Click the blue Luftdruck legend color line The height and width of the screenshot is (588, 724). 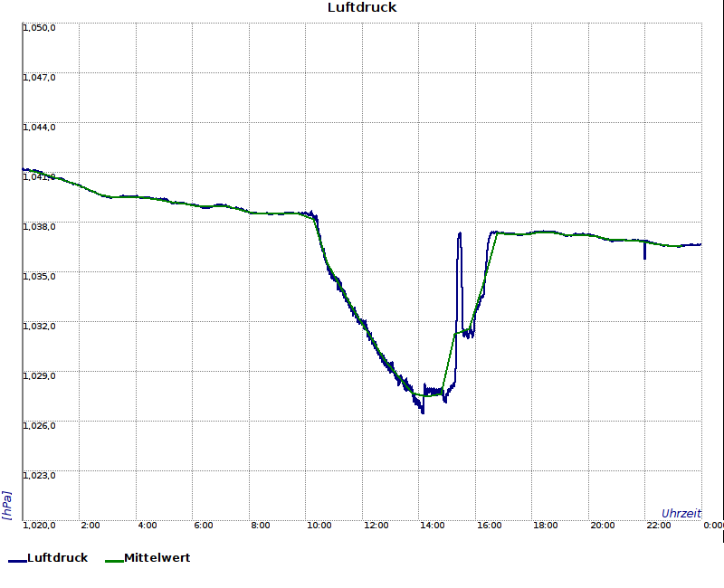[x=17, y=561]
